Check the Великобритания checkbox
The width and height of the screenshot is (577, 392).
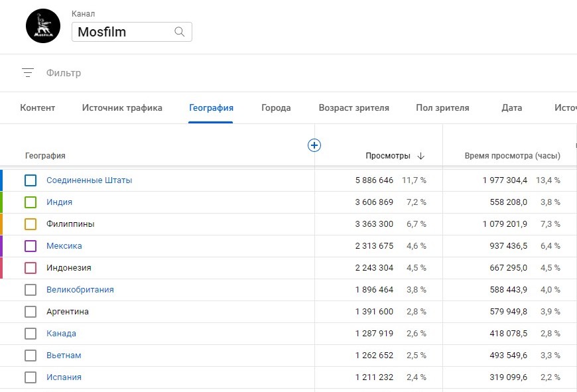coord(31,290)
